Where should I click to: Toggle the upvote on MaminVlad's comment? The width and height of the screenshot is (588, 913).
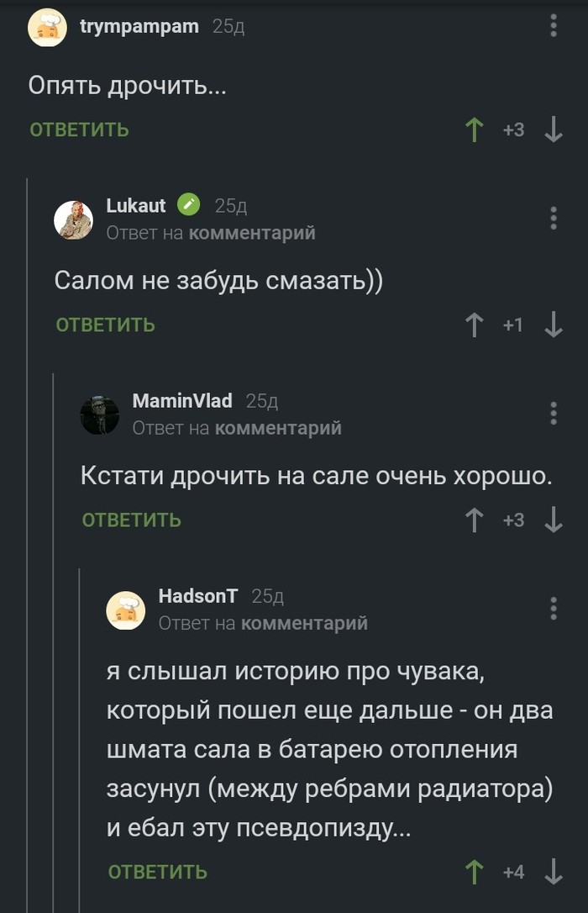tap(475, 520)
